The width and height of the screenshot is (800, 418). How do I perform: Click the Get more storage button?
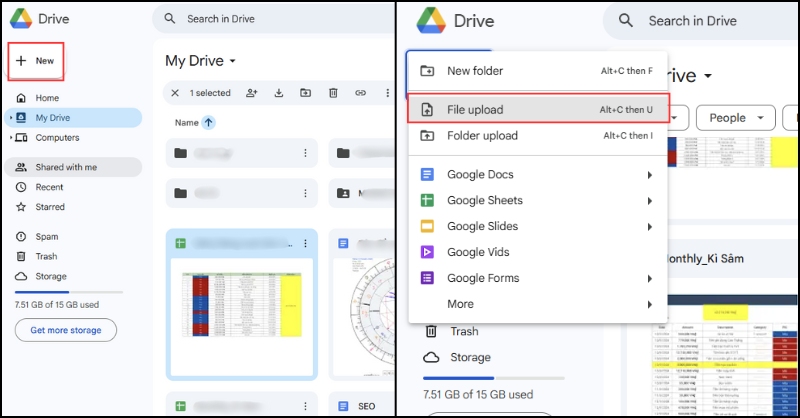tap(66, 330)
